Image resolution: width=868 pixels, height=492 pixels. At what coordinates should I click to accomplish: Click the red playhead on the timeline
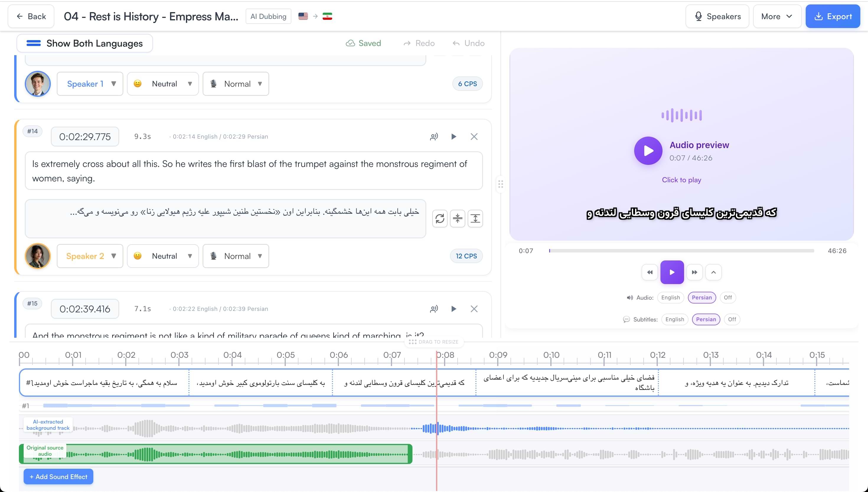437,421
